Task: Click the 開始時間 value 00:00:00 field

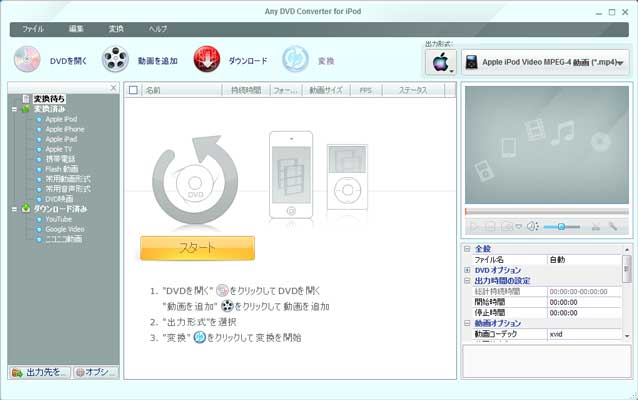Action: coord(584,302)
